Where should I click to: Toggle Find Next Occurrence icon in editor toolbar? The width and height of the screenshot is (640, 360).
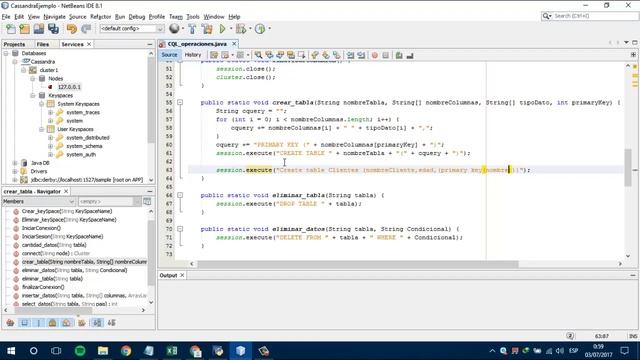[x=280, y=55]
